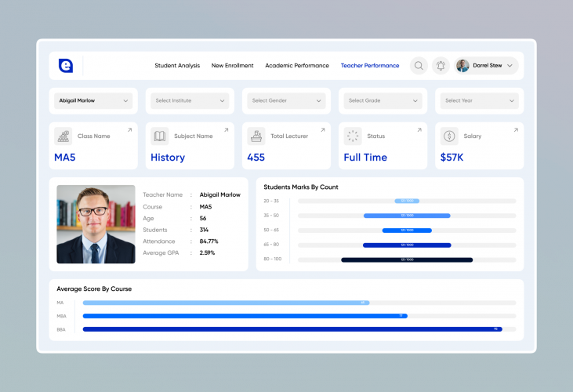Click the blue e logo
This screenshot has width=573, height=392.
[x=66, y=66]
